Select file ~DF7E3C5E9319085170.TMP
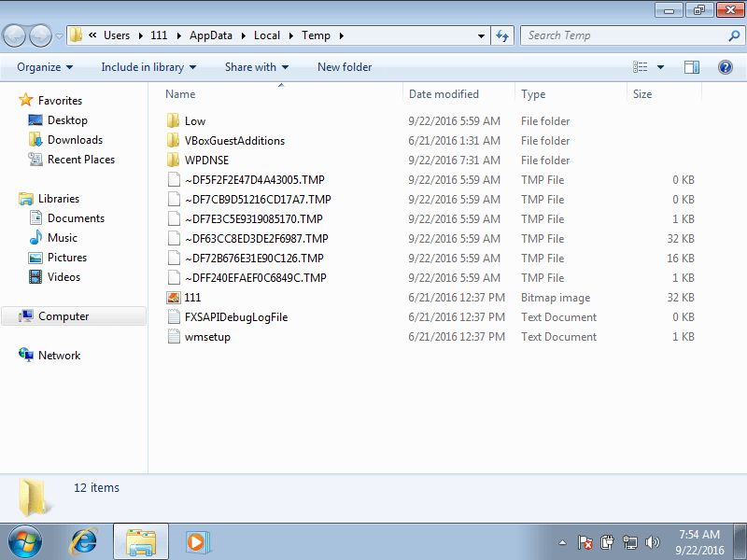Viewport: 747px width, 560px height. [x=254, y=219]
